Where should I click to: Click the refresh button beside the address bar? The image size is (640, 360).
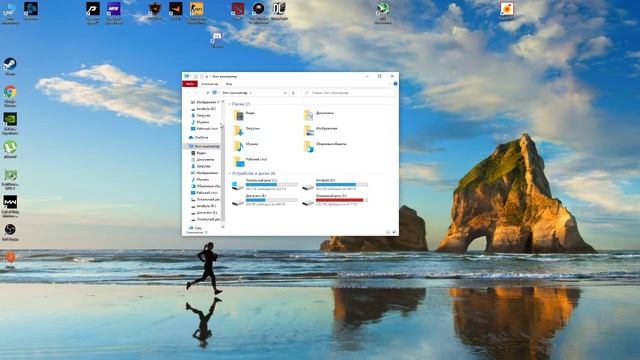(293, 93)
